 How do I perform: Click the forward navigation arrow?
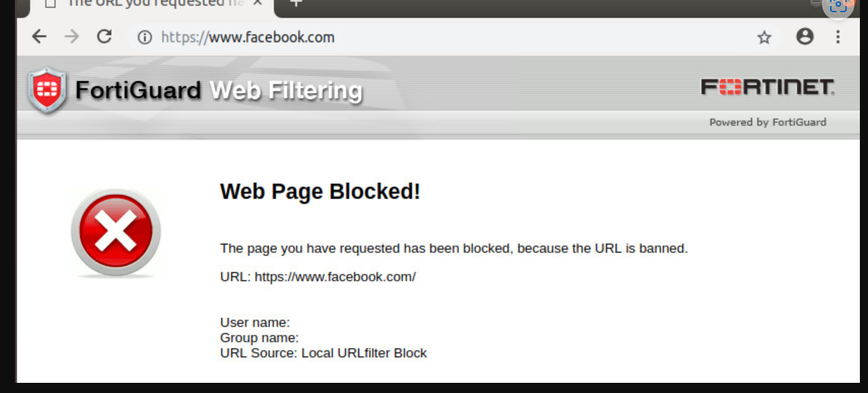coord(72,37)
